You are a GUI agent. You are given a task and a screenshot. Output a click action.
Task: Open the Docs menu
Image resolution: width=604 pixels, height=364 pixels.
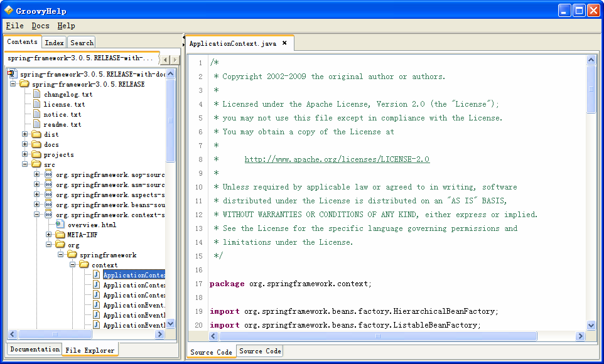tap(40, 26)
